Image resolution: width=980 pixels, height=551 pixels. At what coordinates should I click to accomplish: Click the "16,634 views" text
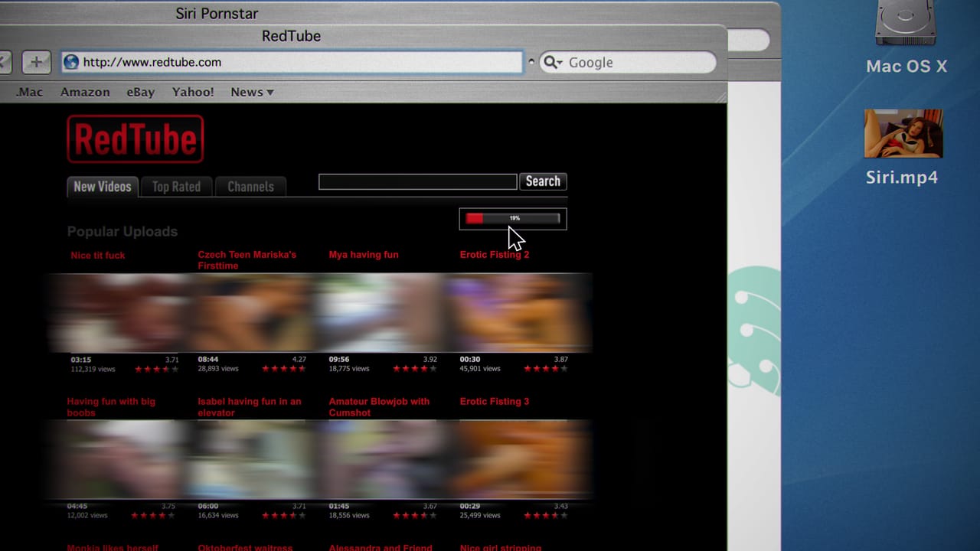(x=218, y=516)
